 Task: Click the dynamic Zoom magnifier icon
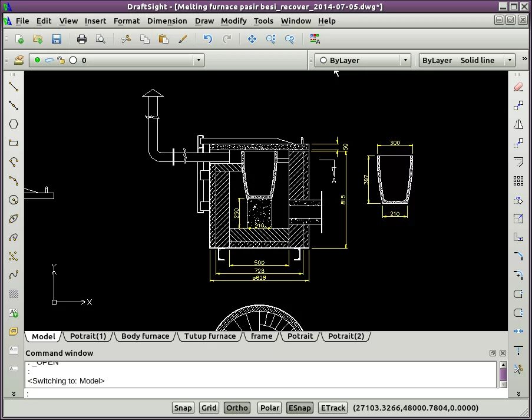coord(271,39)
